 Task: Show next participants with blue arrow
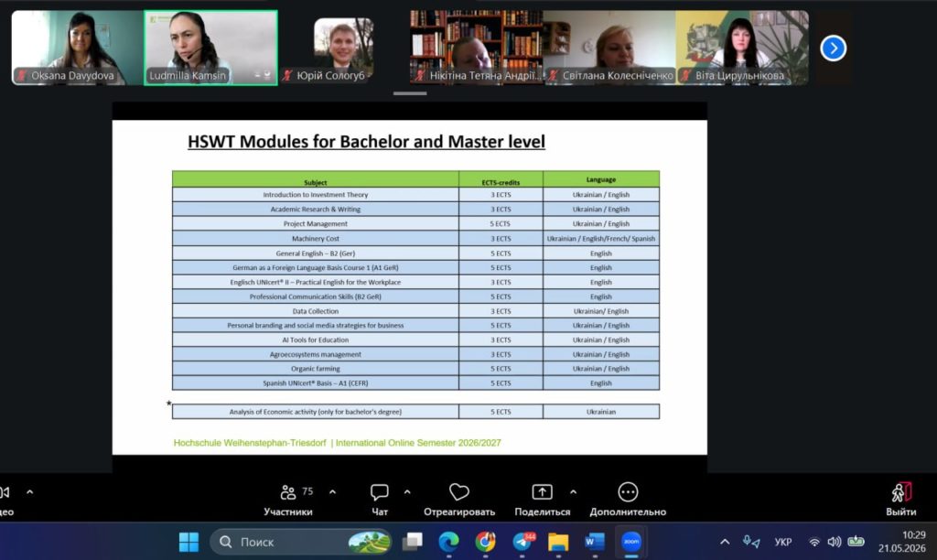click(833, 48)
